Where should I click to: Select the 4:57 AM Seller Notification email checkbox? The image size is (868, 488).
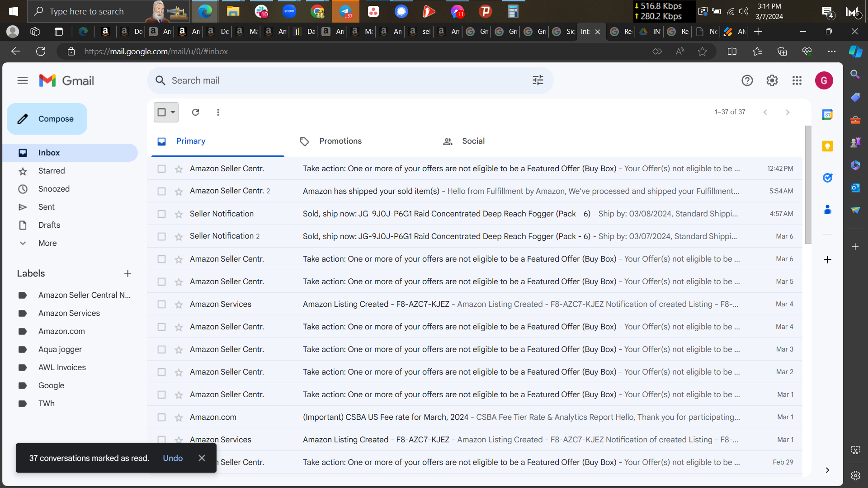pos(161,214)
